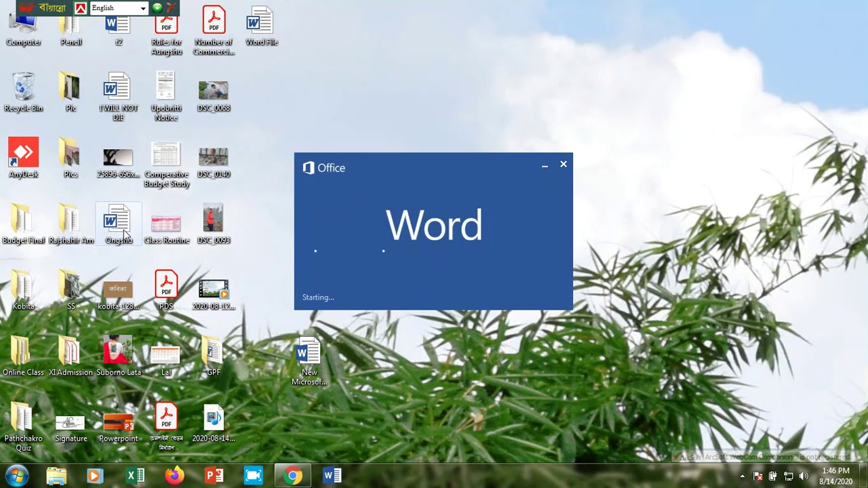Select the Suborno Lata image
The height and width of the screenshot is (488, 868).
tap(118, 356)
